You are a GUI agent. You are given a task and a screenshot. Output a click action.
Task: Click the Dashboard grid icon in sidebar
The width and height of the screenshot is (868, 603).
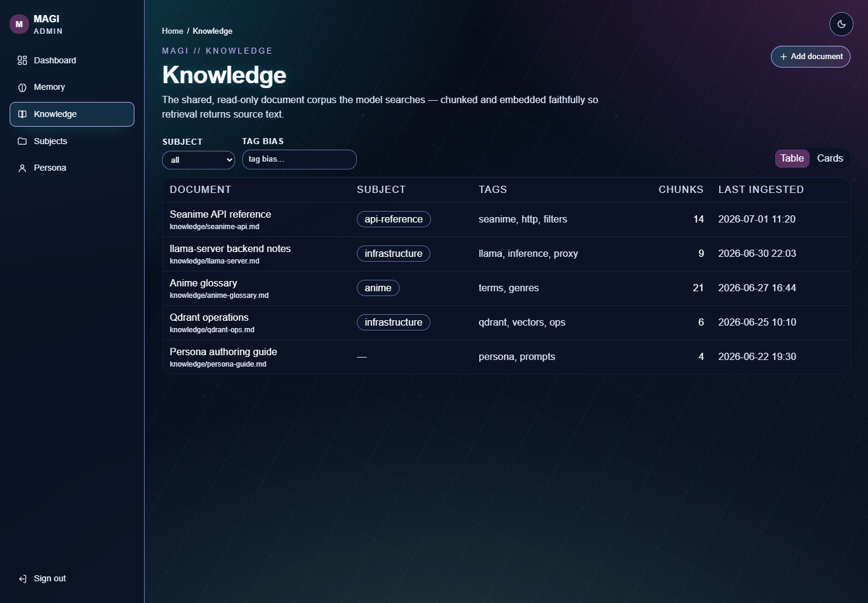(x=22, y=60)
